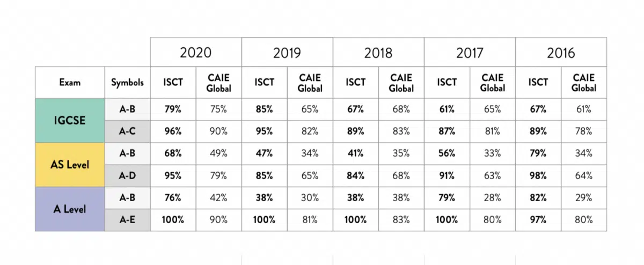Select the 47% AS Level 2019 cell
Screen dimensions: 644x265
click(264, 153)
